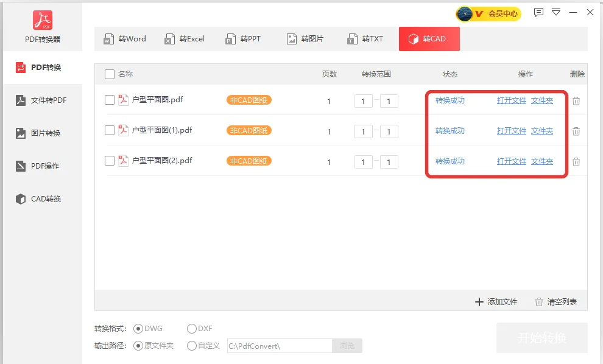This screenshot has height=364, width=603.
Task: Click the 操作 column header
Action: [x=525, y=74]
